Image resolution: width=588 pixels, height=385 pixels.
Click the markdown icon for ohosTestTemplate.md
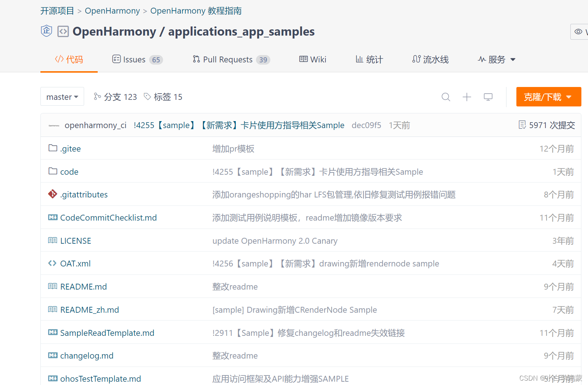[x=53, y=378]
